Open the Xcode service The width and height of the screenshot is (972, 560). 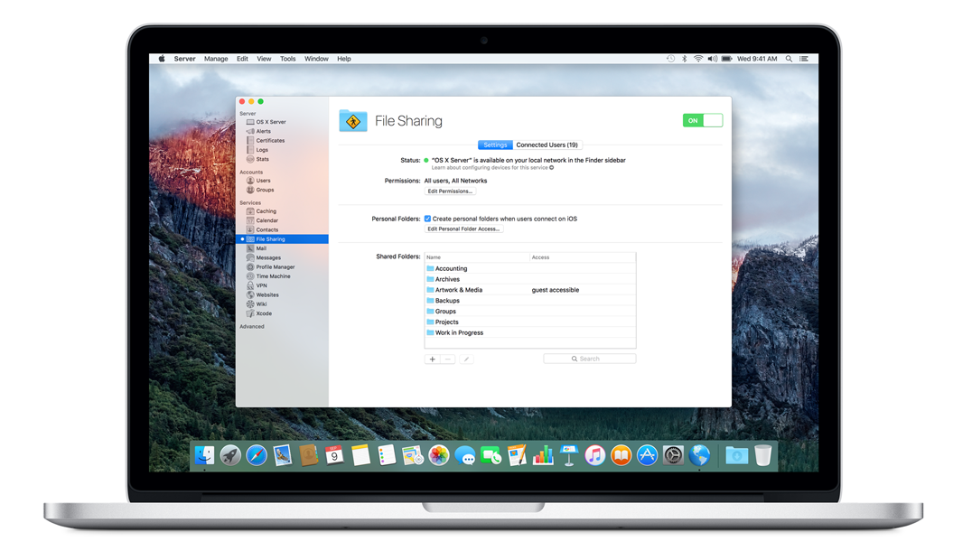[x=264, y=313]
